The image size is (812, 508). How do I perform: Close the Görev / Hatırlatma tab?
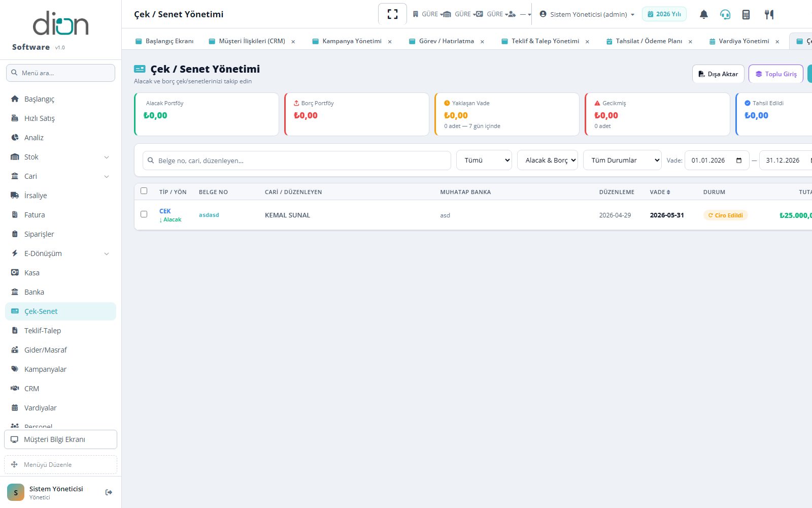pyautogui.click(x=482, y=42)
